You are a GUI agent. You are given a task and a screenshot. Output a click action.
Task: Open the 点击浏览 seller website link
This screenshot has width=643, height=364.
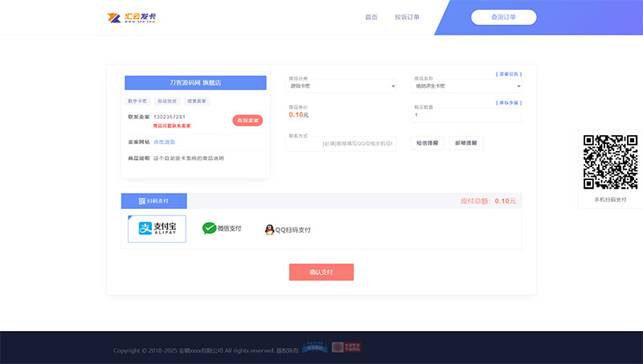164,142
